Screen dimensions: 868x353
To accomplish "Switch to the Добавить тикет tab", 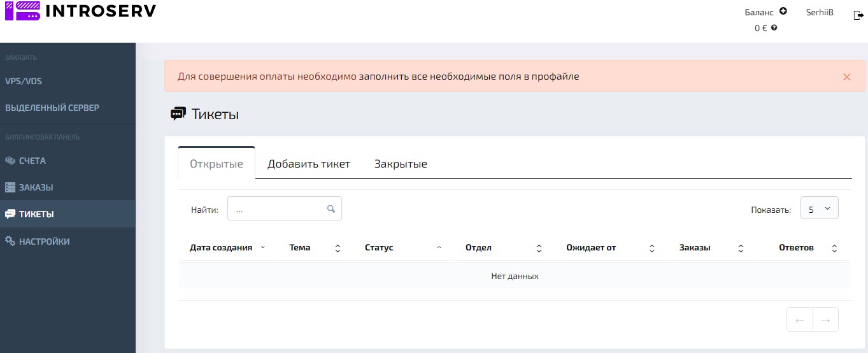I will click(308, 164).
